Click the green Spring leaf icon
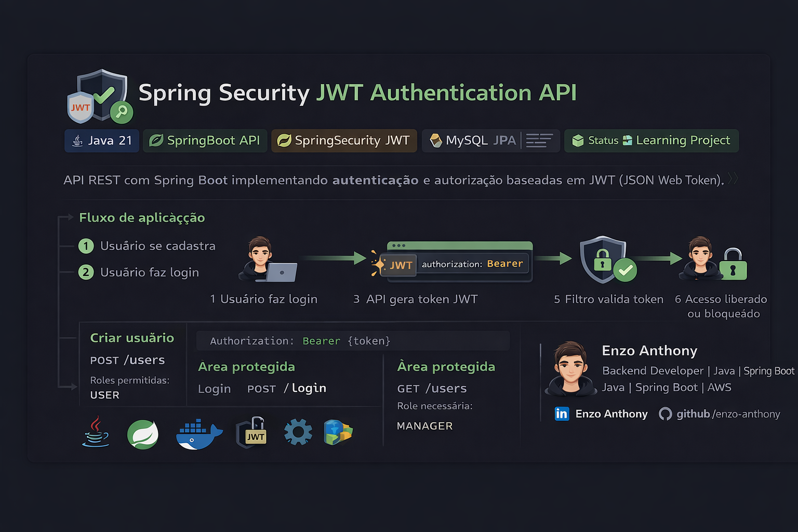 pyautogui.click(x=143, y=434)
